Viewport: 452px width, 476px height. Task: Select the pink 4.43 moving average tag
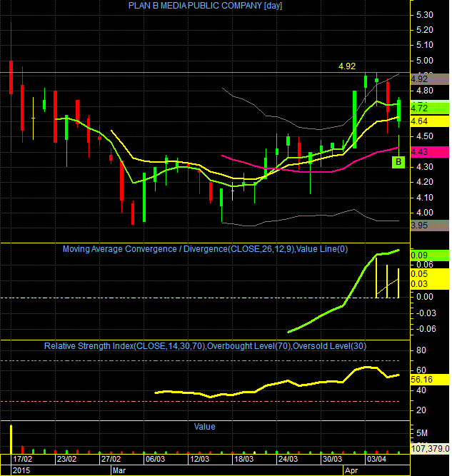click(430, 152)
